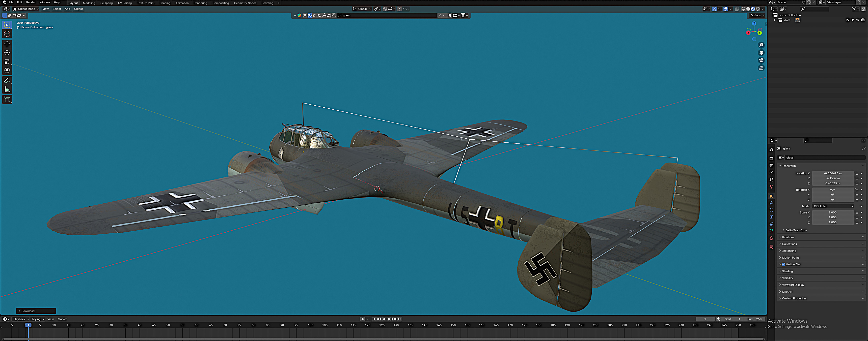
Task: Pick the Add Cube tool
Action: (x=7, y=99)
